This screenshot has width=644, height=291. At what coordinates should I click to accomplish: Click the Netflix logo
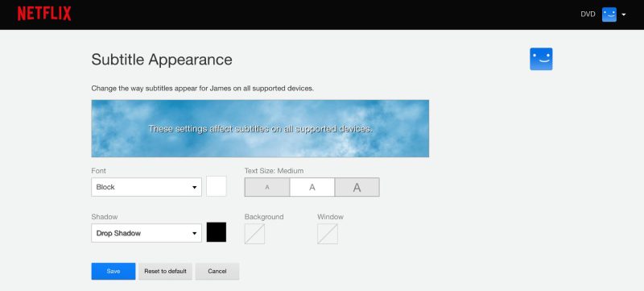click(44, 14)
